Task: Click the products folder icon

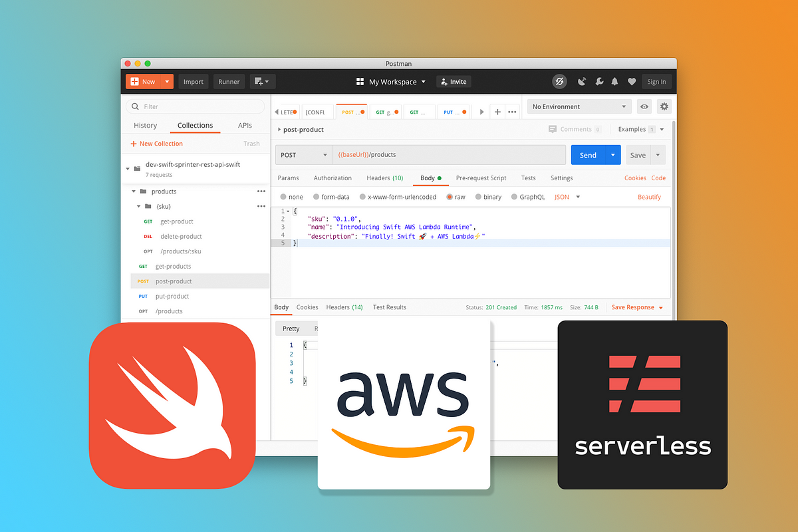Action: click(143, 192)
